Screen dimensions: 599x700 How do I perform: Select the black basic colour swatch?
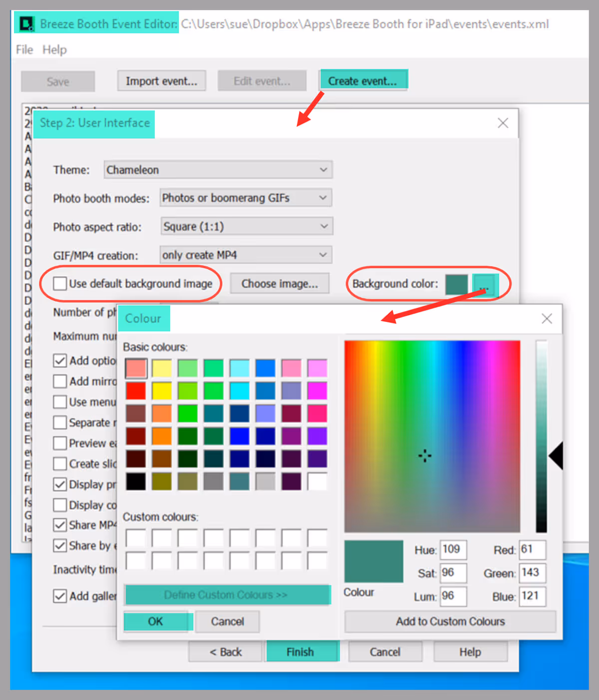(136, 481)
